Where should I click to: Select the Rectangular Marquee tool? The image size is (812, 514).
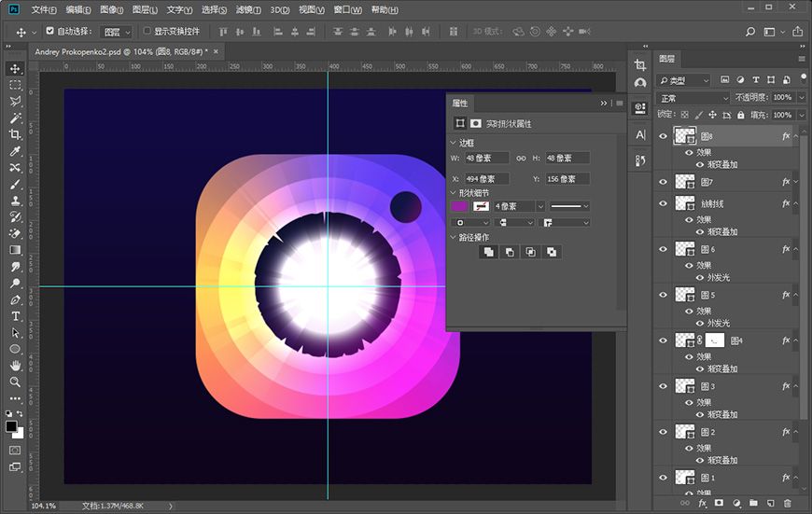15,85
